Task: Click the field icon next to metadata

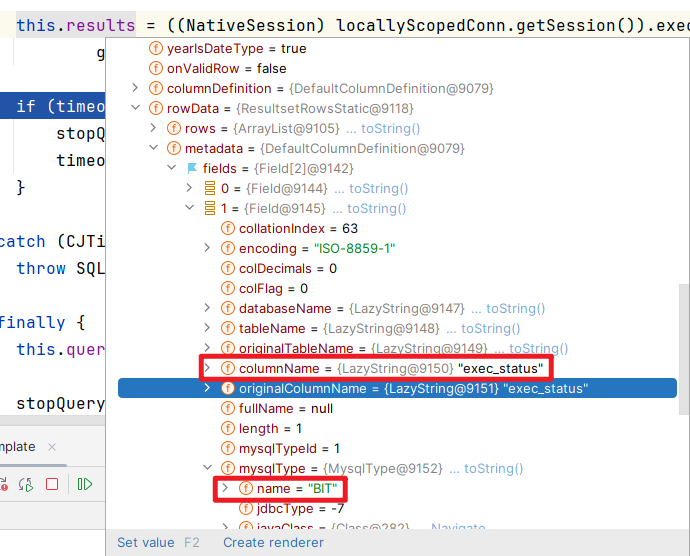Action: point(174,148)
